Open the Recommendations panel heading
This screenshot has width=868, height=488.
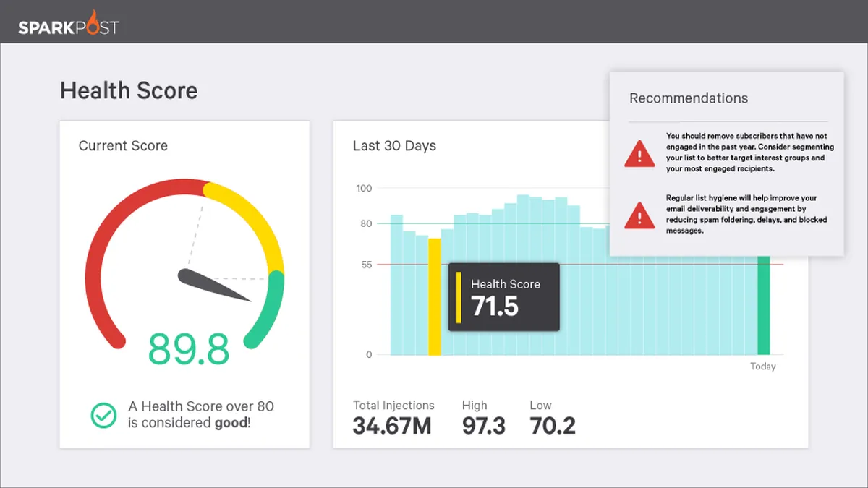coord(689,98)
